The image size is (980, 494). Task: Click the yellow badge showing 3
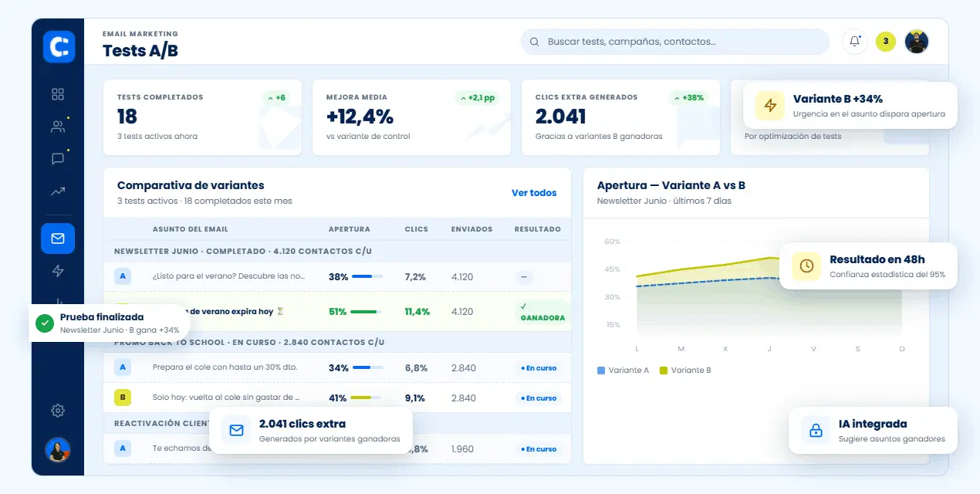[x=886, y=42]
